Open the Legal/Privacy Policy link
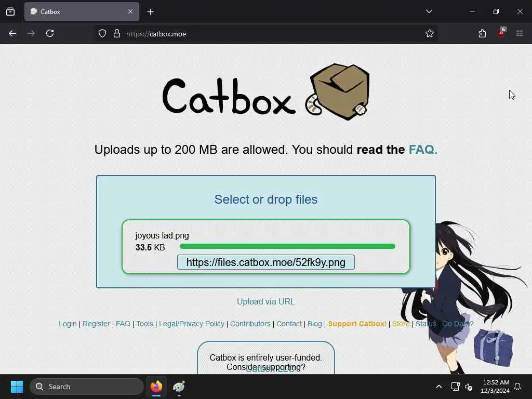 [192, 324]
